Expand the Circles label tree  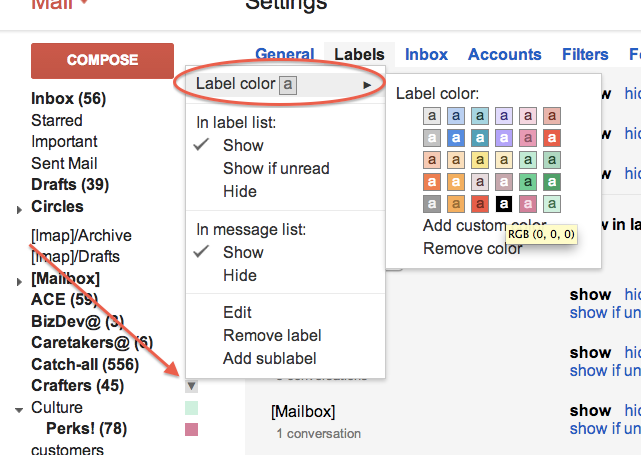pyautogui.click(x=19, y=210)
